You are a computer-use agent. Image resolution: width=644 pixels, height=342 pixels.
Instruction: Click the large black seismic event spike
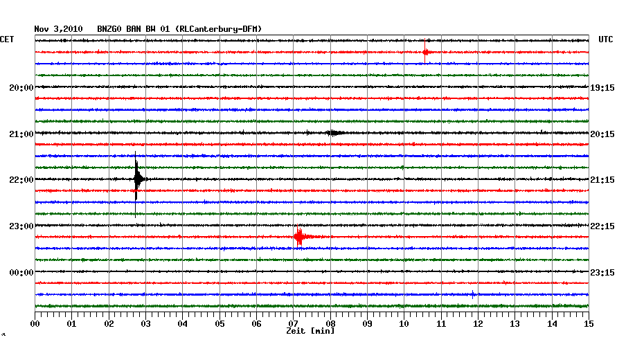pos(137,179)
